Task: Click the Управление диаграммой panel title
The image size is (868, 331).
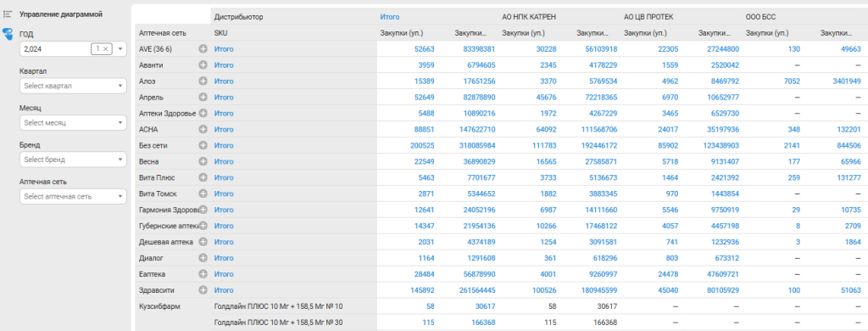Action: [61, 14]
